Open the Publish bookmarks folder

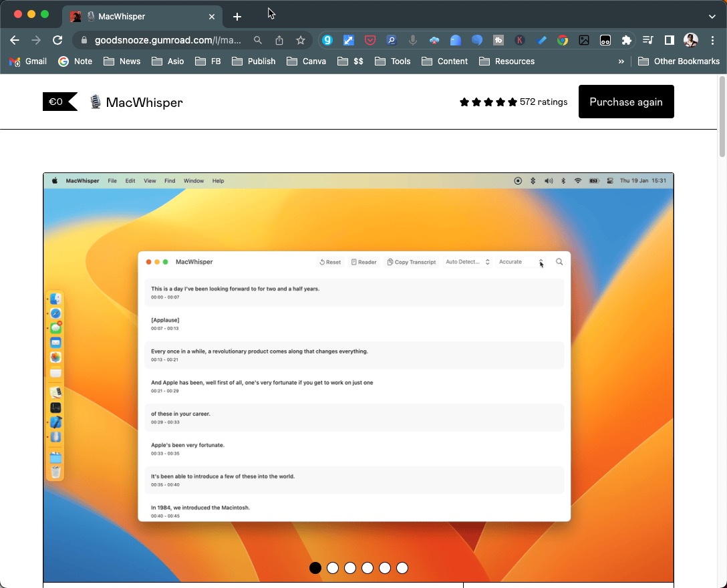pos(254,61)
